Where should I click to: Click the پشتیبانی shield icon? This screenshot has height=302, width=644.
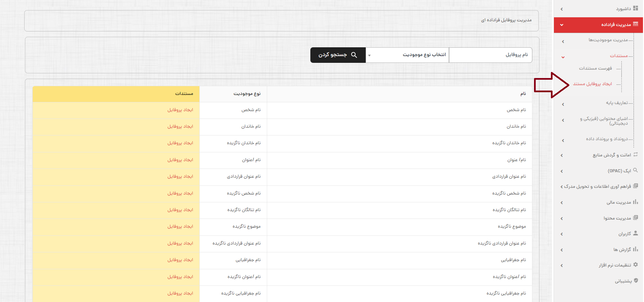click(636, 280)
